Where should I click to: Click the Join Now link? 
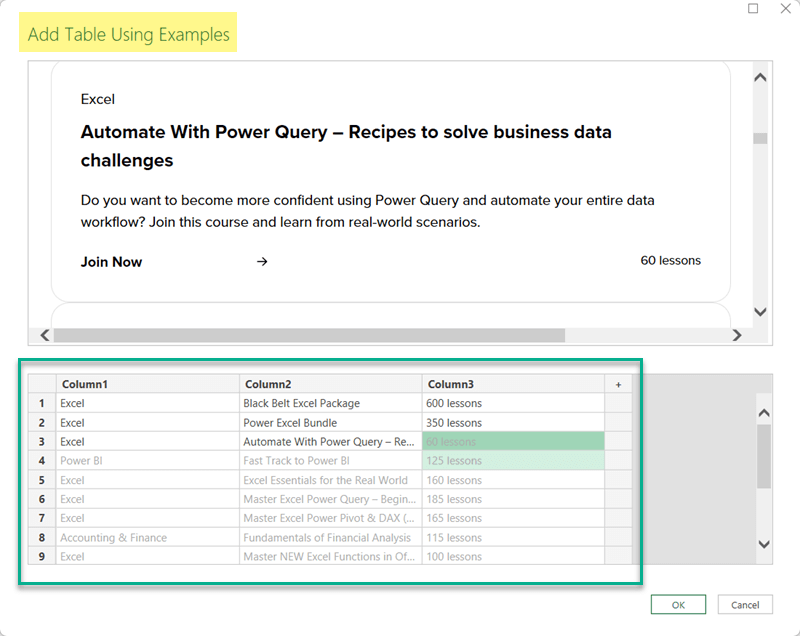click(111, 262)
